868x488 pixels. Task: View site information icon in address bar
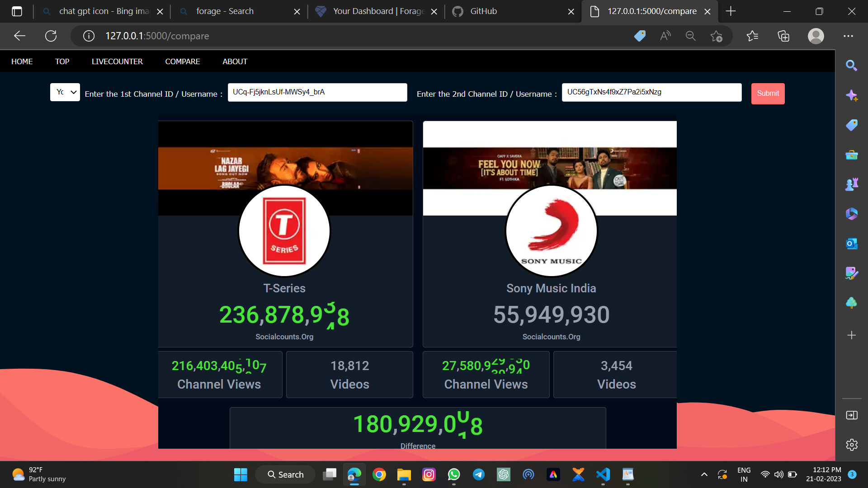point(89,36)
